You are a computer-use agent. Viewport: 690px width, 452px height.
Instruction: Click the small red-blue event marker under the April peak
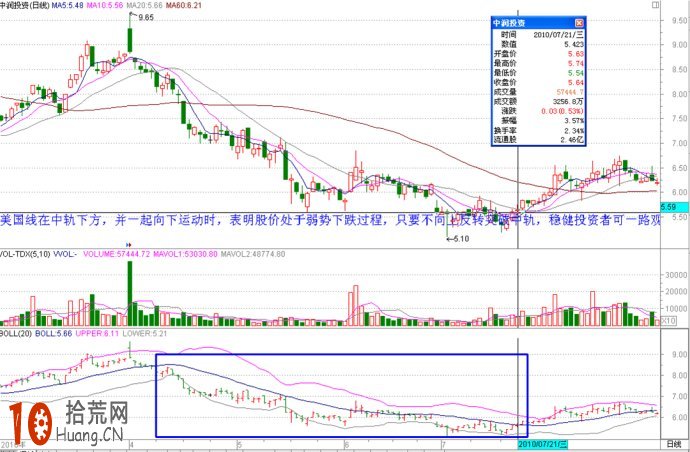129,244
